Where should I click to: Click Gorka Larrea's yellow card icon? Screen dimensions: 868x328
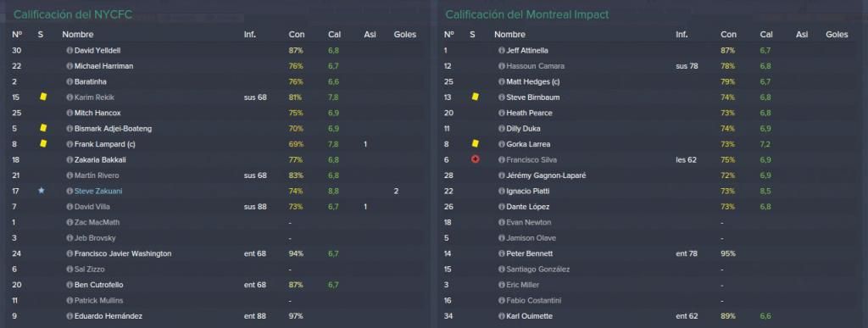(475, 144)
